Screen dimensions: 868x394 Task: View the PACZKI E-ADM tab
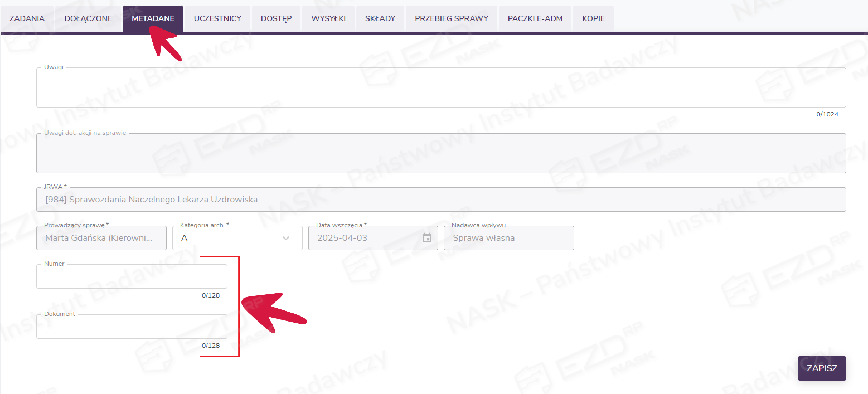535,19
